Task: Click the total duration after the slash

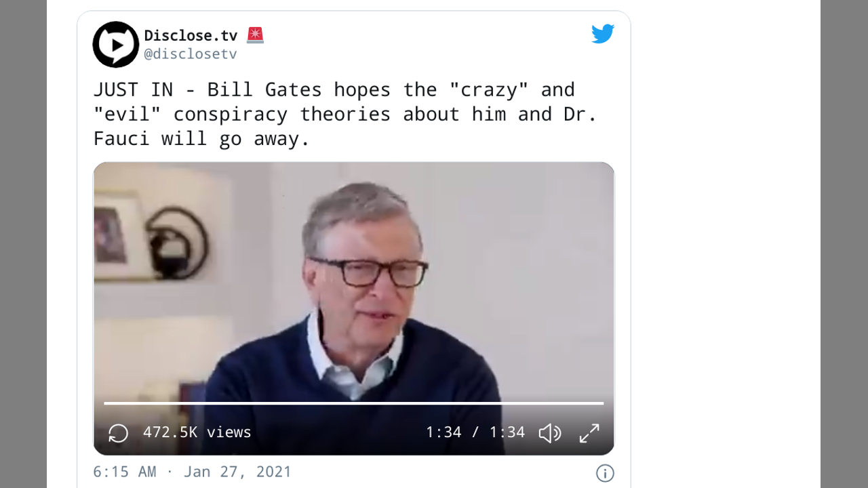Action: [507, 432]
